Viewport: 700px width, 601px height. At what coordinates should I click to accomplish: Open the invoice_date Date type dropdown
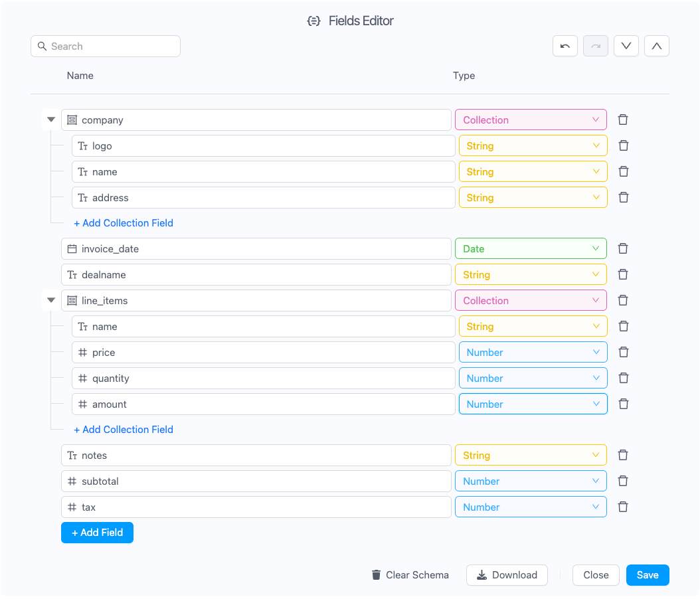530,249
